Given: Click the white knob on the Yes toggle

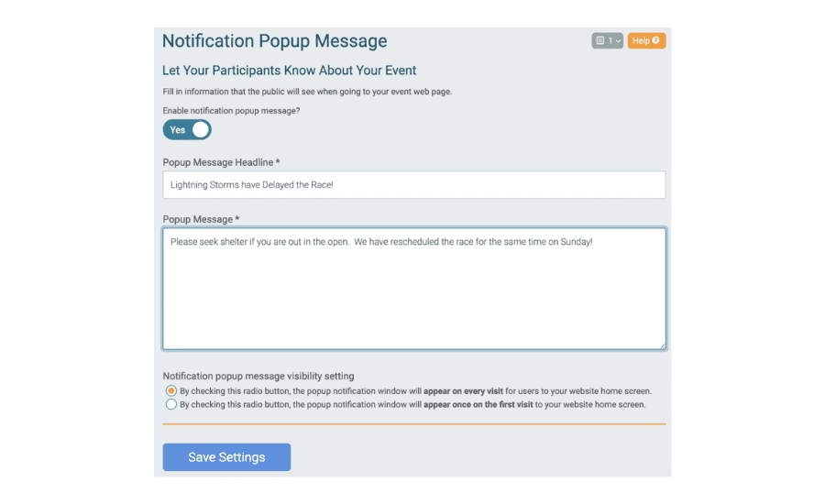Looking at the screenshot, I should coord(201,130).
